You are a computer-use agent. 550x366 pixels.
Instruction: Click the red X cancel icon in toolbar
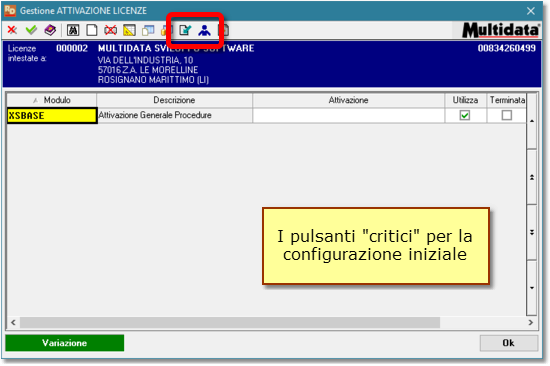click(x=12, y=30)
